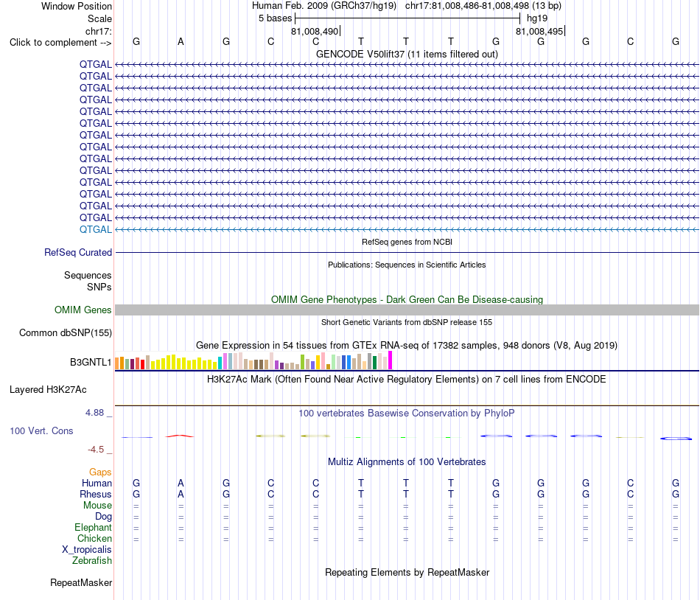Click the gray OMIM Genes bar
The height and width of the screenshot is (600, 700).
pyautogui.click(x=407, y=310)
